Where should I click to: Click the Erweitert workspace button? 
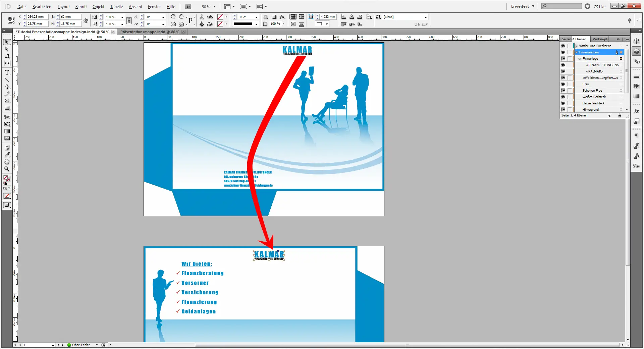520,6
